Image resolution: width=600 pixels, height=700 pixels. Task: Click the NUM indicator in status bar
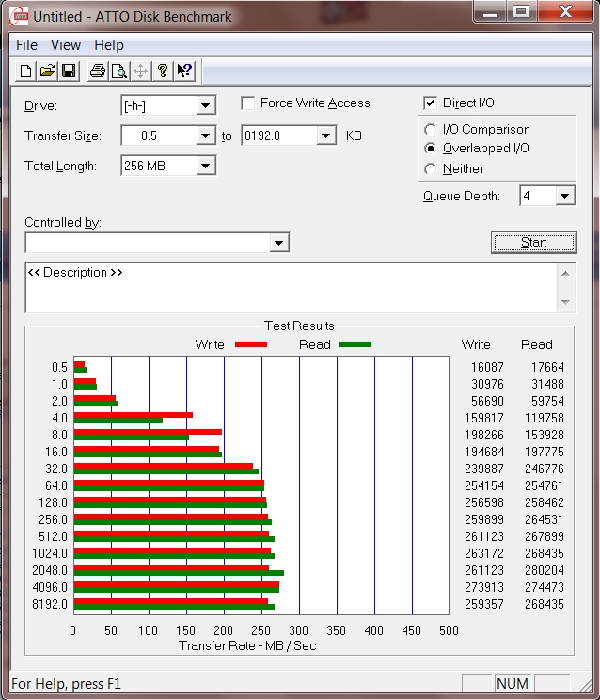tap(513, 683)
